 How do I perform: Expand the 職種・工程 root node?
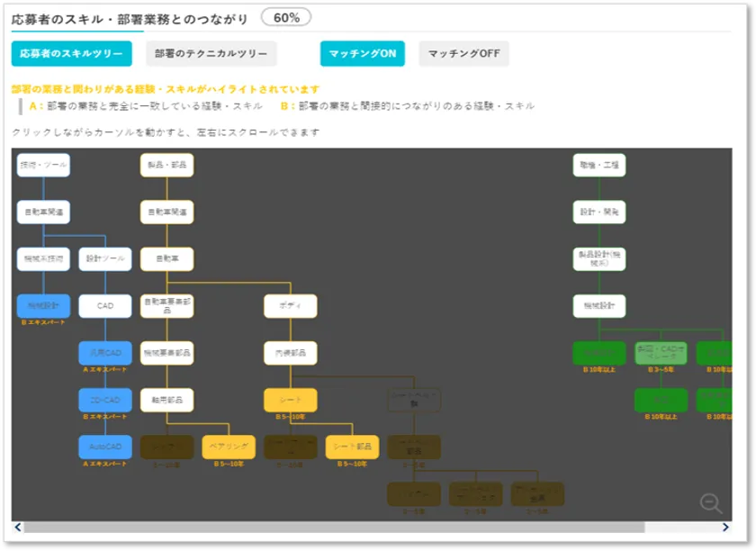(599, 165)
